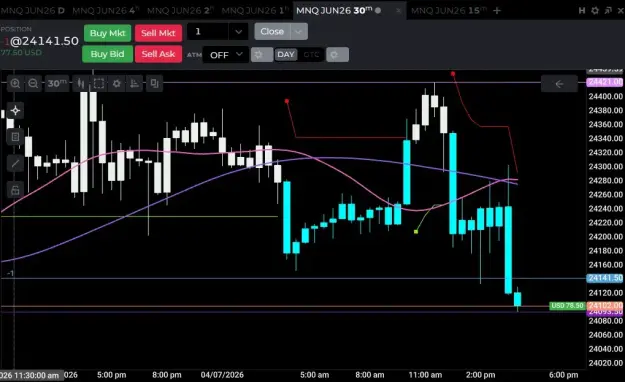Select DAY time-in-force
The height and width of the screenshot is (382, 625).
pos(286,55)
